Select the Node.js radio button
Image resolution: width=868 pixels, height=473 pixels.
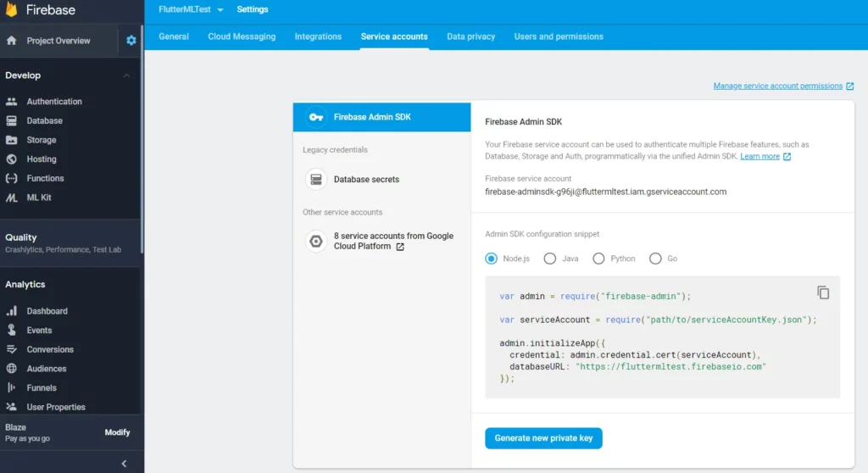click(491, 259)
